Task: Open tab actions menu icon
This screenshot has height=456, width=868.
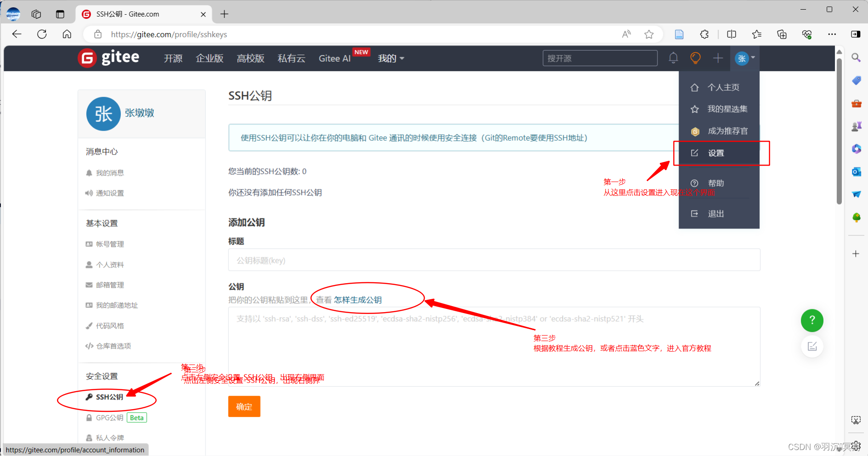Action: pyautogui.click(x=60, y=14)
